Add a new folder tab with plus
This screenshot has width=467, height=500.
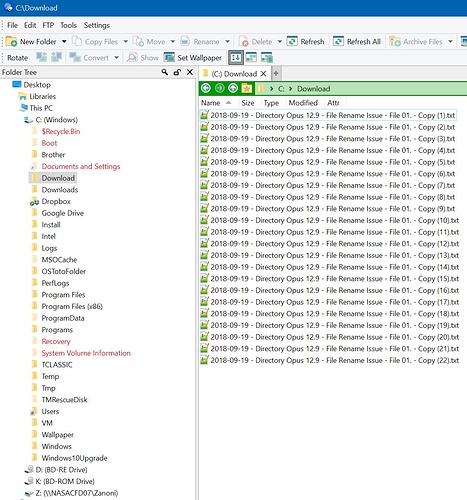276,73
